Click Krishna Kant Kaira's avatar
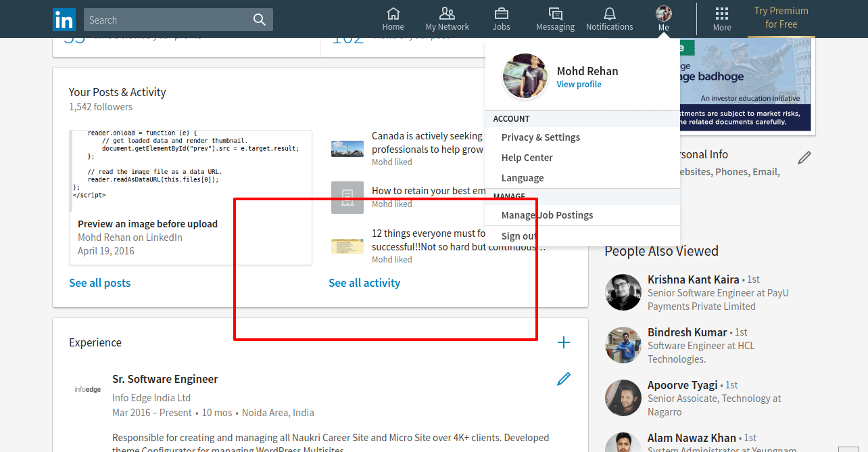Viewport: 868px width, 452px height. tap(623, 292)
